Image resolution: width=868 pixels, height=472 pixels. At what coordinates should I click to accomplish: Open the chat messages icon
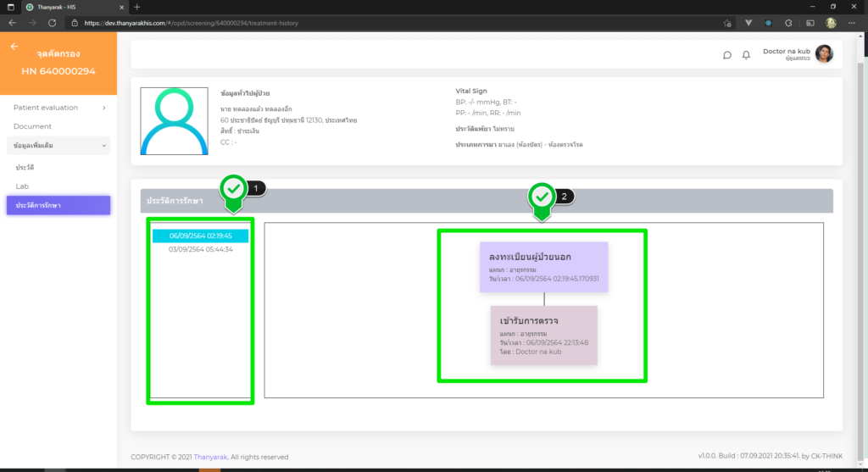pos(726,55)
